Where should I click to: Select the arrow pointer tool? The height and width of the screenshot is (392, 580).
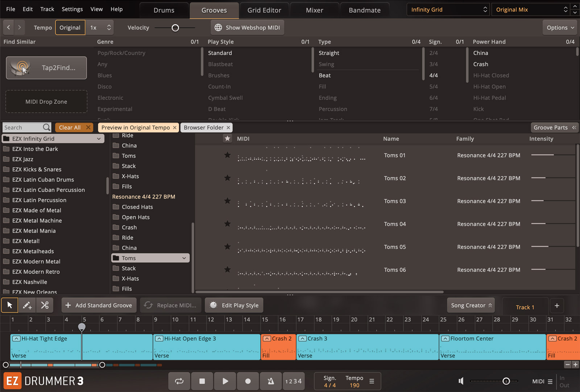pos(10,305)
